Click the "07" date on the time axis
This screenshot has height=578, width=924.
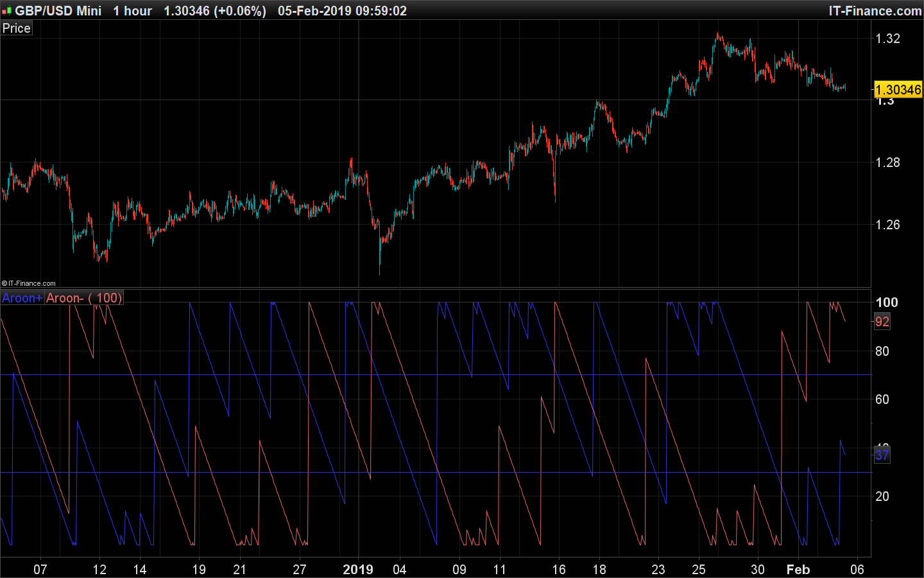pos(40,570)
